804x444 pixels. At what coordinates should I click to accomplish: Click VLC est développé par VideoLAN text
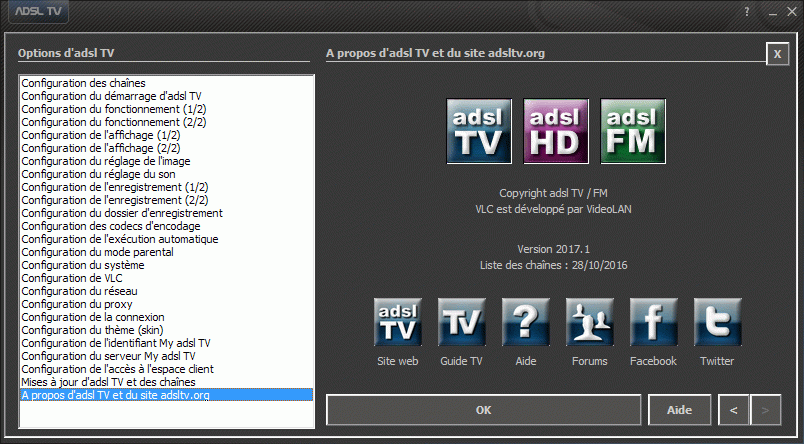click(553, 209)
